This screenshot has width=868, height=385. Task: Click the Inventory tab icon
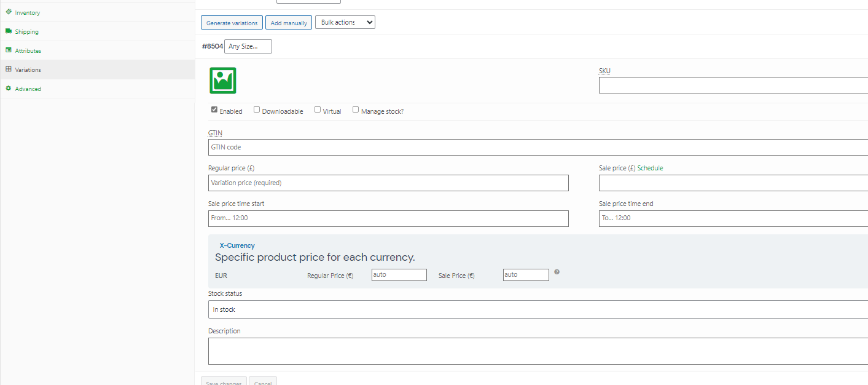tap(9, 12)
